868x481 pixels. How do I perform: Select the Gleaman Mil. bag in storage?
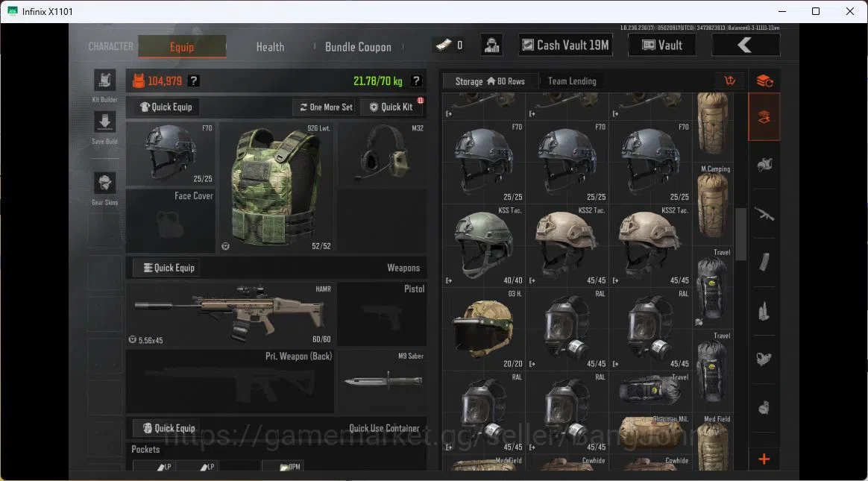click(650, 433)
